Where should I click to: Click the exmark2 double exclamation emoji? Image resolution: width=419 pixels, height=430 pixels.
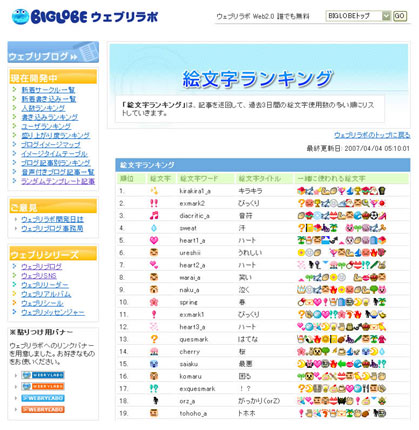154,203
